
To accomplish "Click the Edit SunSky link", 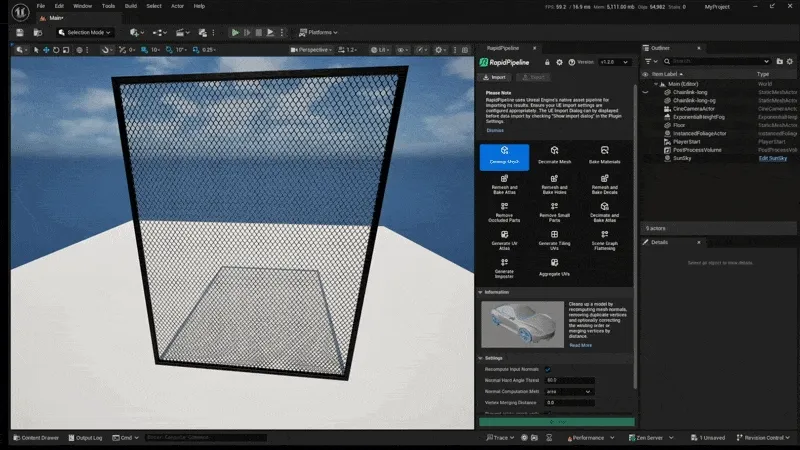I will pos(771,158).
